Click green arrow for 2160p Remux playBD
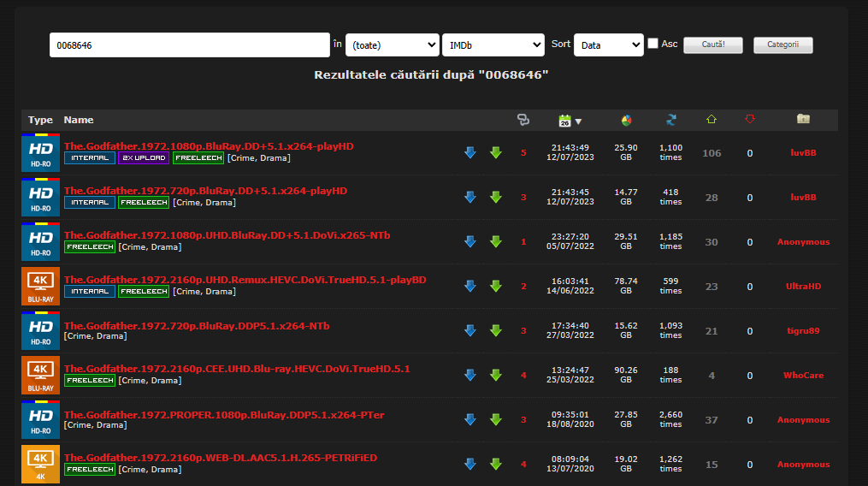Screen dimensions: 868x486 tap(496, 286)
